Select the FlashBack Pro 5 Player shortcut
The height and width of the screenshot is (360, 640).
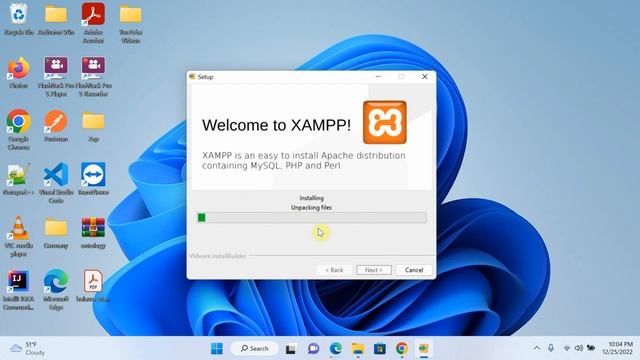click(x=56, y=77)
